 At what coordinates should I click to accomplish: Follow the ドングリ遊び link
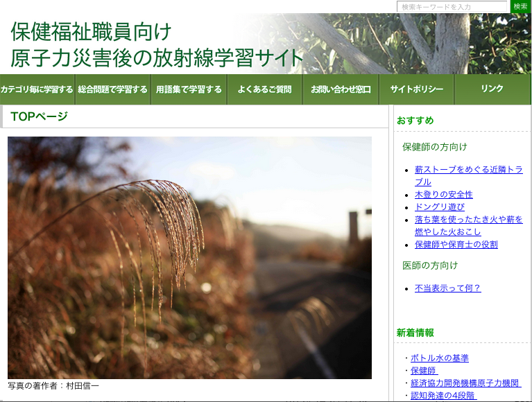pyautogui.click(x=439, y=207)
